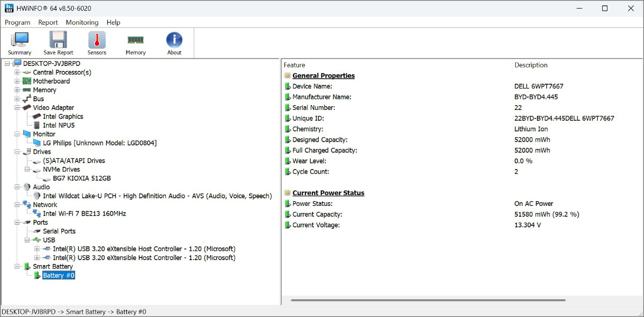The height and width of the screenshot is (317, 644).
Task: Click the Audio speaker icon
Action: pos(27,187)
